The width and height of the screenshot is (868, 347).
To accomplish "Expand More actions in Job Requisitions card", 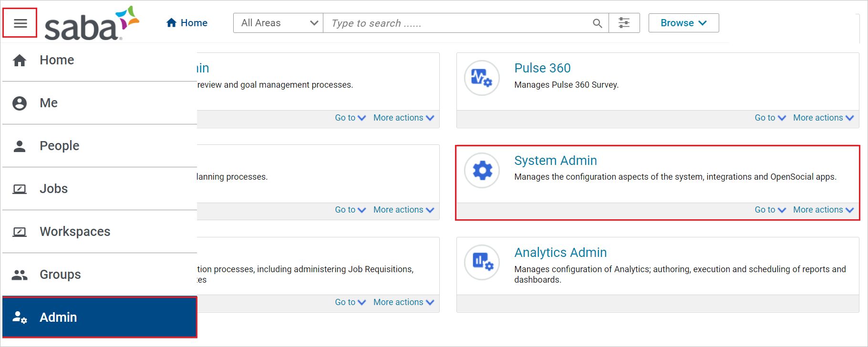I will click(x=403, y=302).
